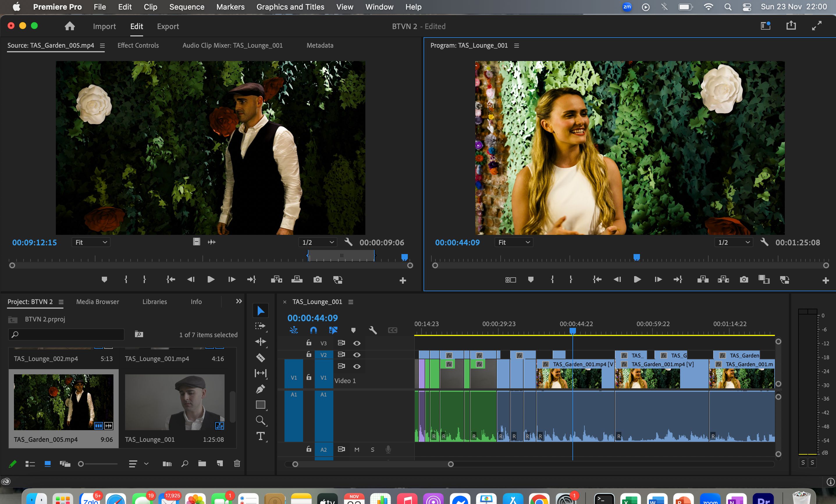Select the Selection tool arrow
This screenshot has width=836, height=504.
tap(260, 310)
